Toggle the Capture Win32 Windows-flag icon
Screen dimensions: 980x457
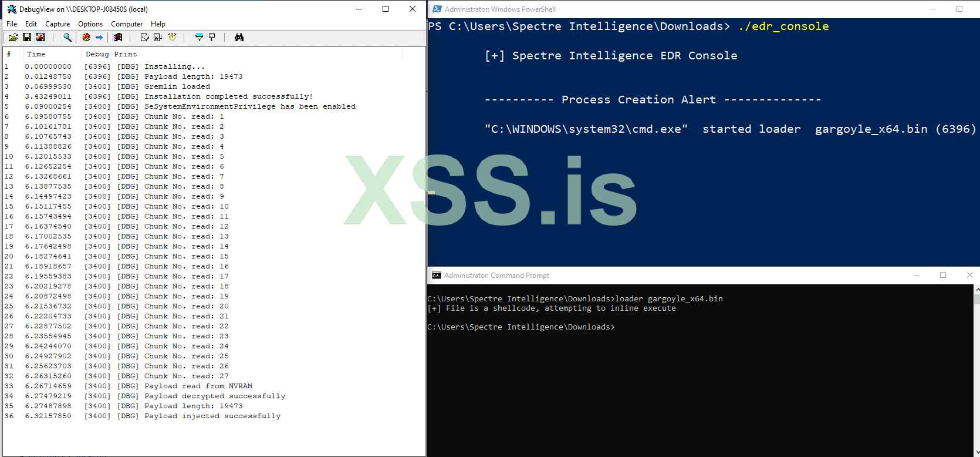[117, 38]
